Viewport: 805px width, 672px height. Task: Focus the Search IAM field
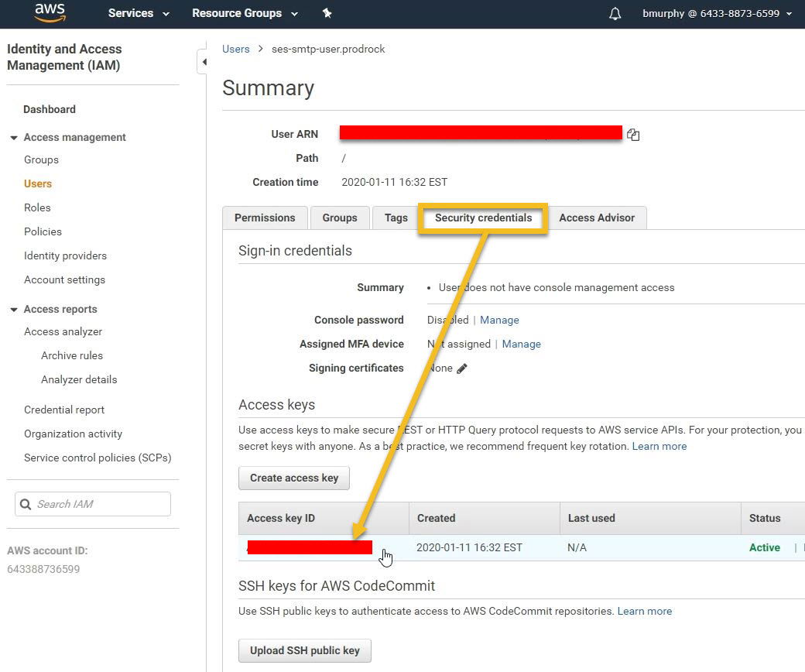pos(93,504)
